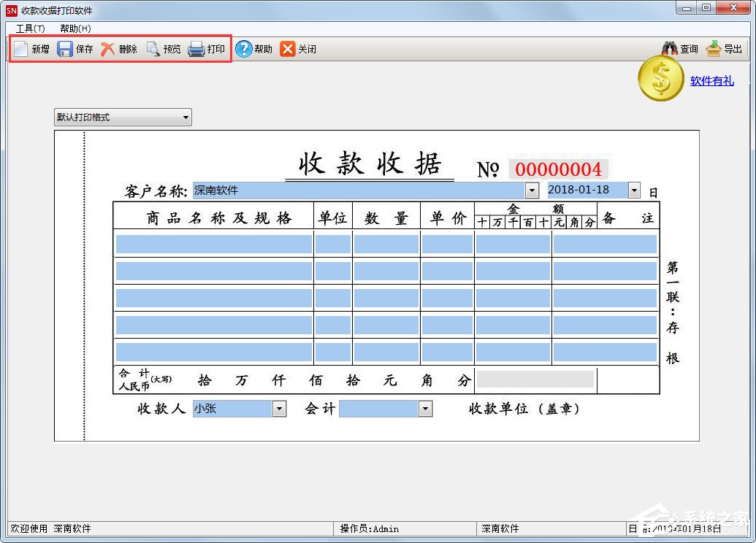Save the receipt with 保存 icon

[x=66, y=49]
